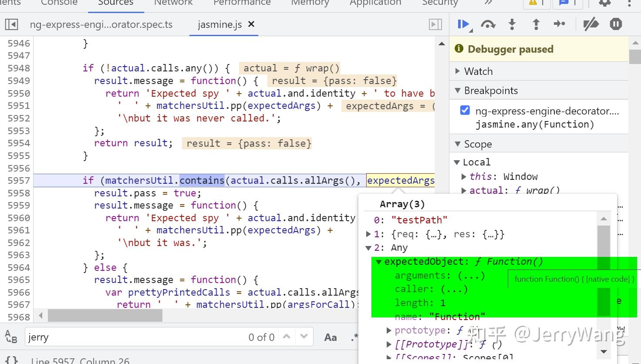Expand array item 1 {req, res}
Image resolution: width=641 pixels, height=364 pixels.
pos(369,234)
